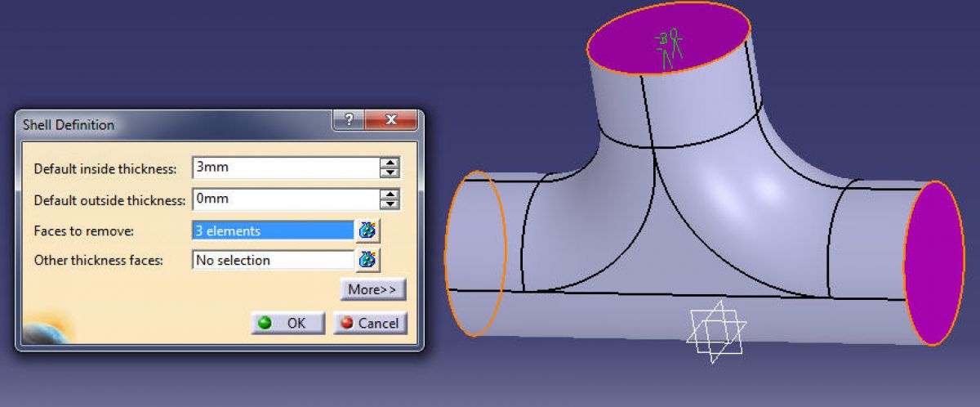Viewport: 980px width, 407px height.
Task: Decrease Default outside thickness with down arrow
Action: click(390, 203)
